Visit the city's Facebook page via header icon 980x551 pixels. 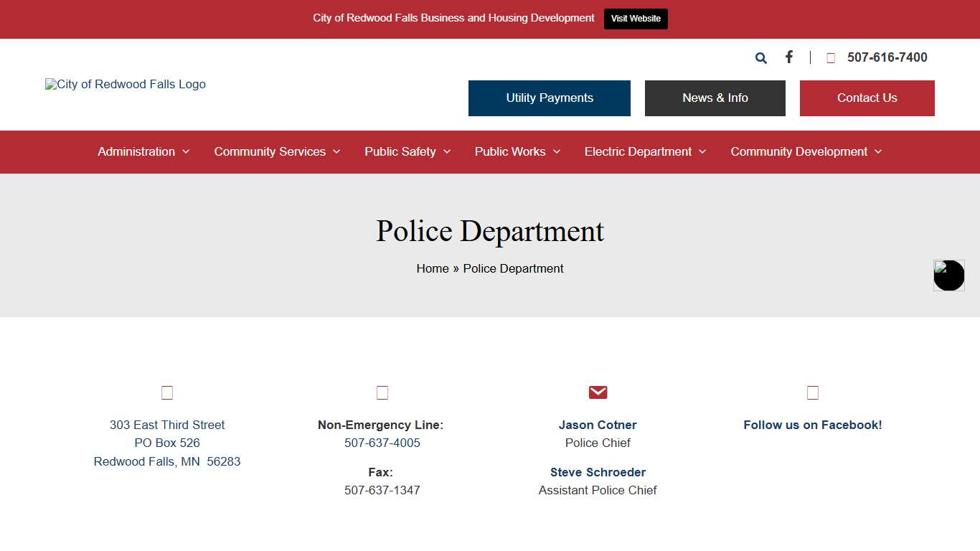(x=788, y=57)
